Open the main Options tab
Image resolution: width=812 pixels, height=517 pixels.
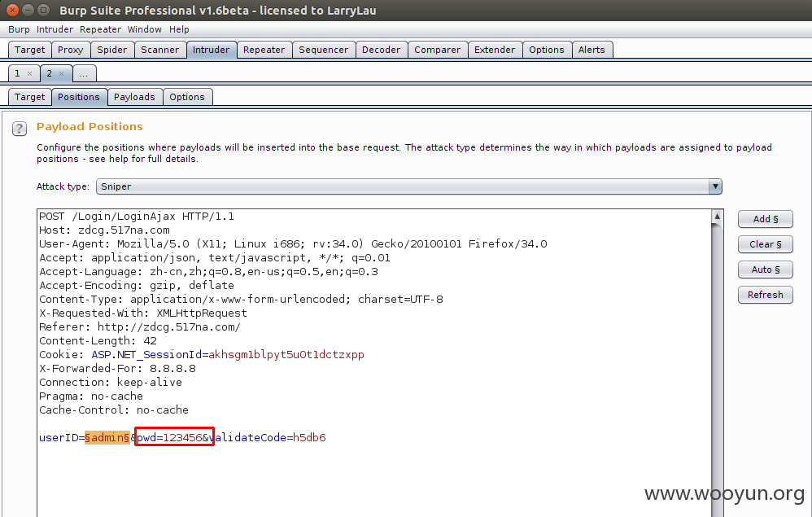(x=546, y=50)
